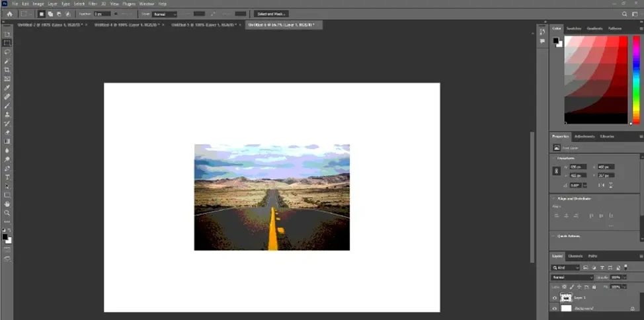Choose Intersect with Selection mode

click(x=68, y=14)
